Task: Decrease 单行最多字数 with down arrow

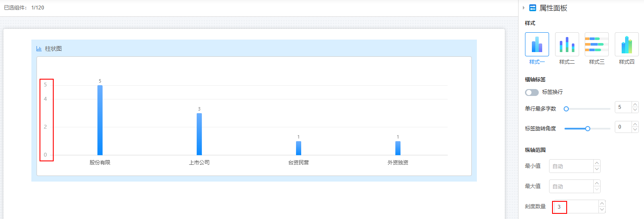Action: [635, 110]
